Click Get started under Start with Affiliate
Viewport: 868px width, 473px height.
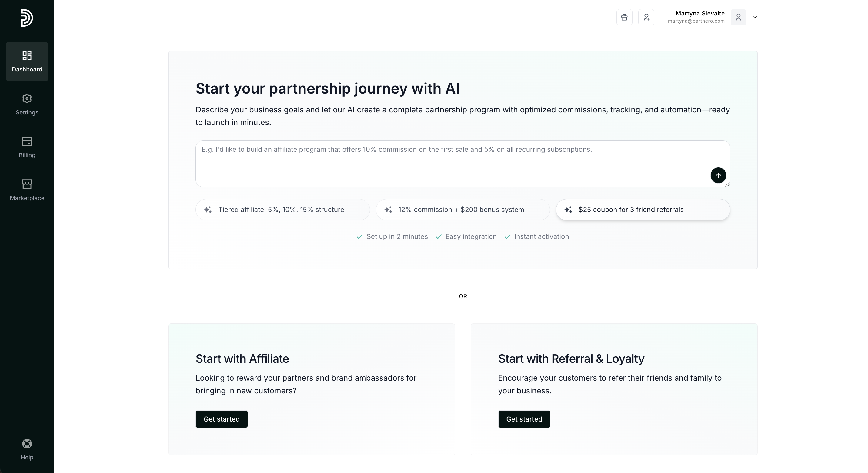pyautogui.click(x=221, y=419)
